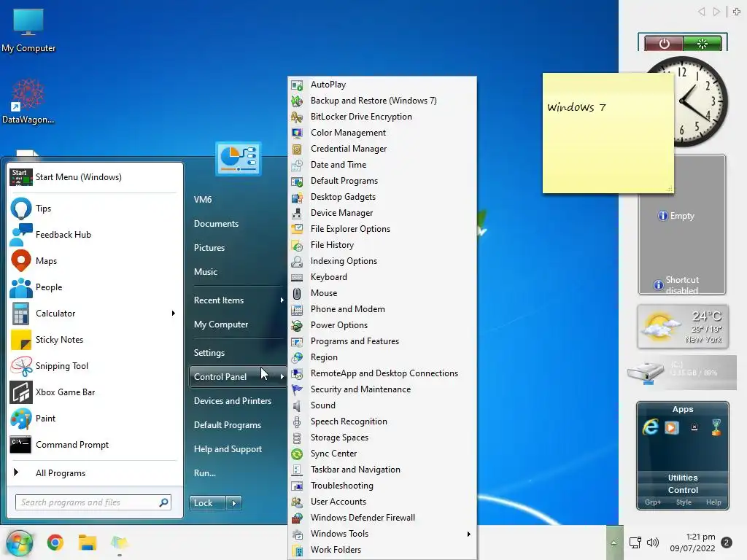Viewport: 747px width, 560px height.
Task: Click the People app icon
Action: [21, 287]
